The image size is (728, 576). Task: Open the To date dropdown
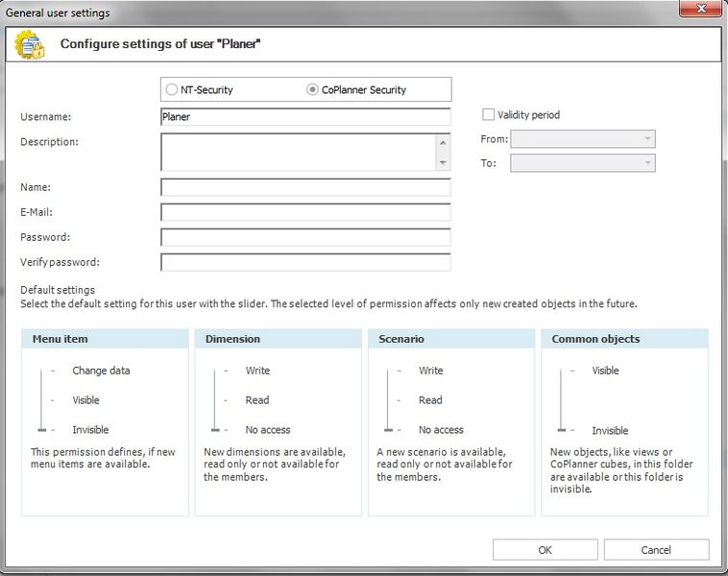point(583,163)
